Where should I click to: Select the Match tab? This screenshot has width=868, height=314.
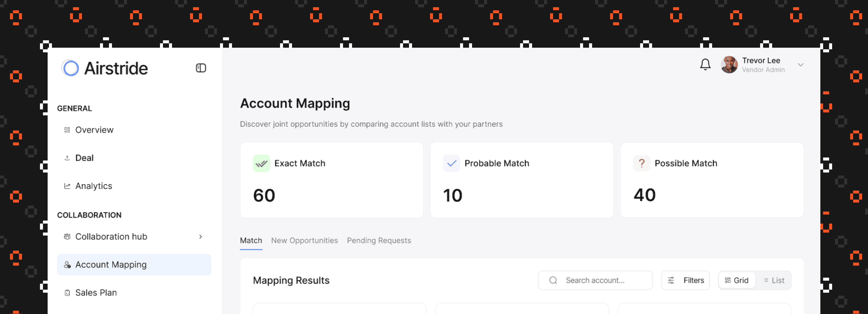pos(251,240)
